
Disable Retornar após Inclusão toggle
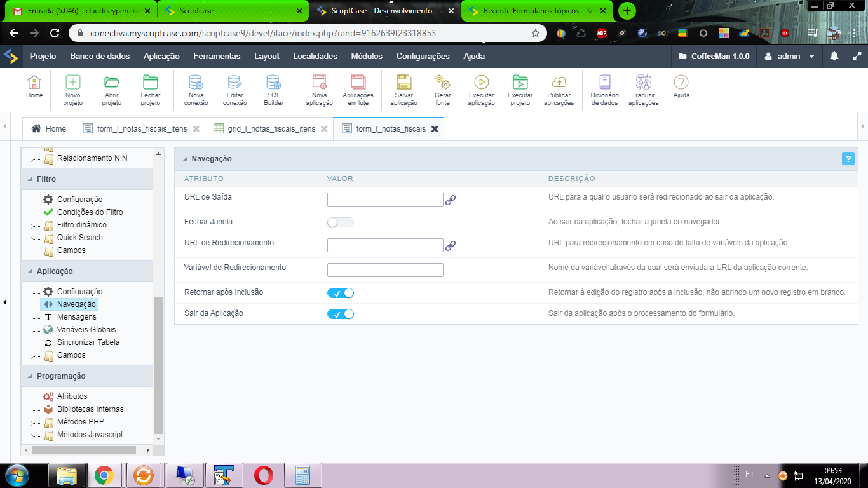pyautogui.click(x=340, y=293)
